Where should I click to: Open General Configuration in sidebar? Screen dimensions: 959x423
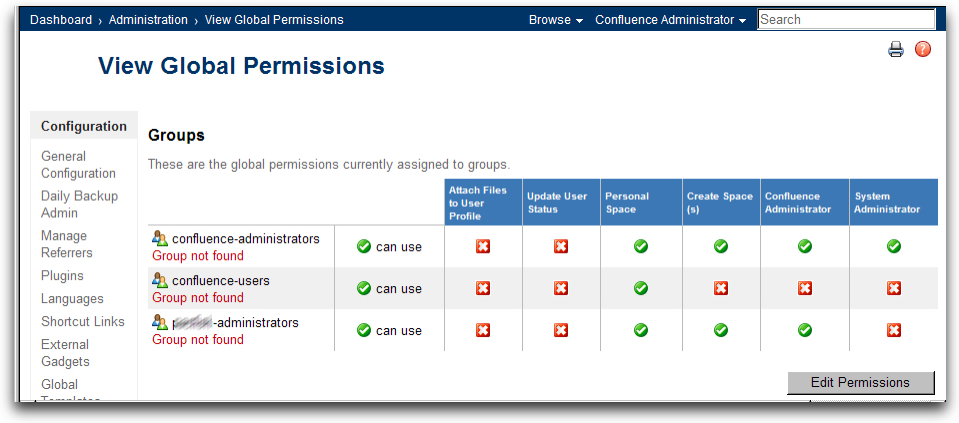(78, 165)
